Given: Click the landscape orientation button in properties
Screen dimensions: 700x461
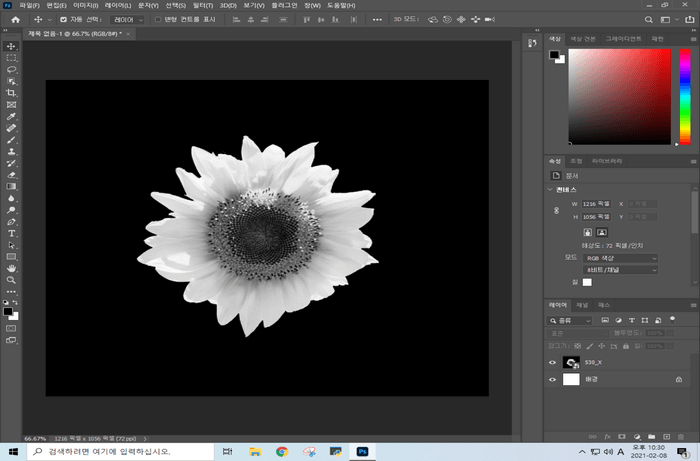Looking at the screenshot, I should pos(602,232).
